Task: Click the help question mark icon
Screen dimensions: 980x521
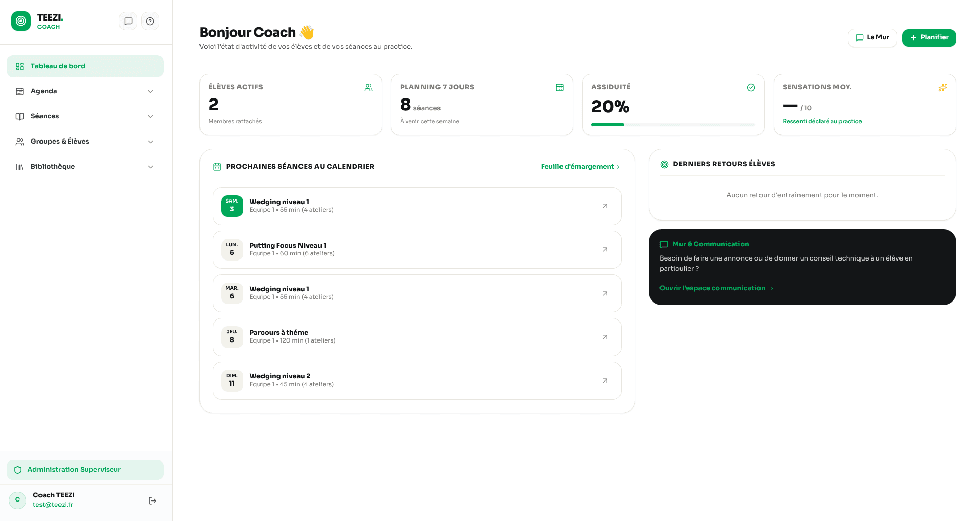Action: (150, 22)
